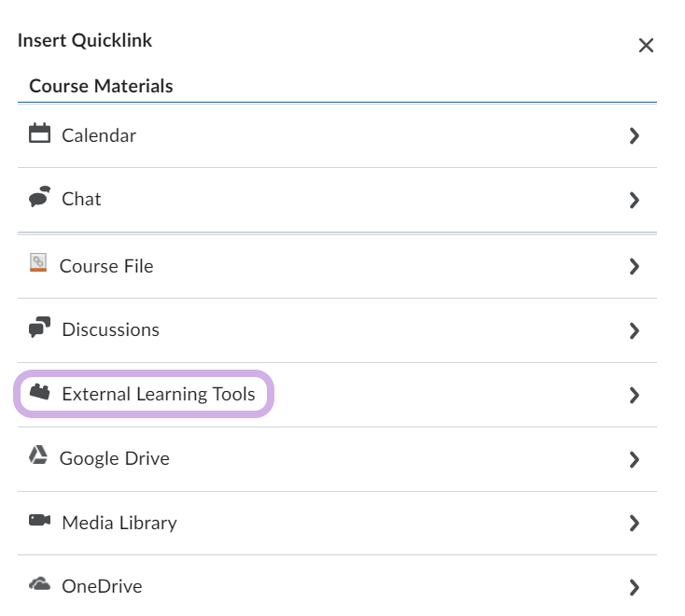The height and width of the screenshot is (616, 685).
Task: Expand the Course File chevron arrow
Action: tap(635, 267)
